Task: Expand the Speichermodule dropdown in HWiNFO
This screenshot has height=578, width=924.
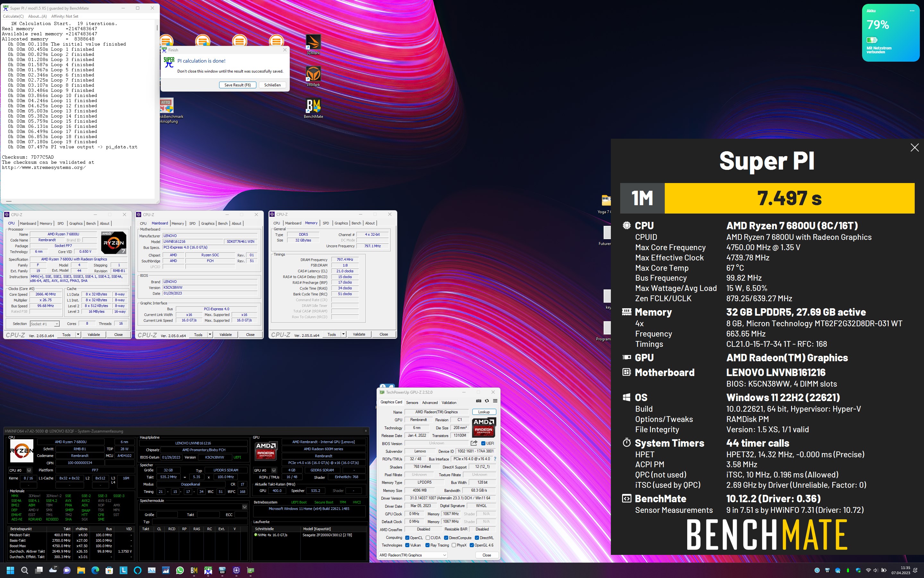Action: [245, 507]
